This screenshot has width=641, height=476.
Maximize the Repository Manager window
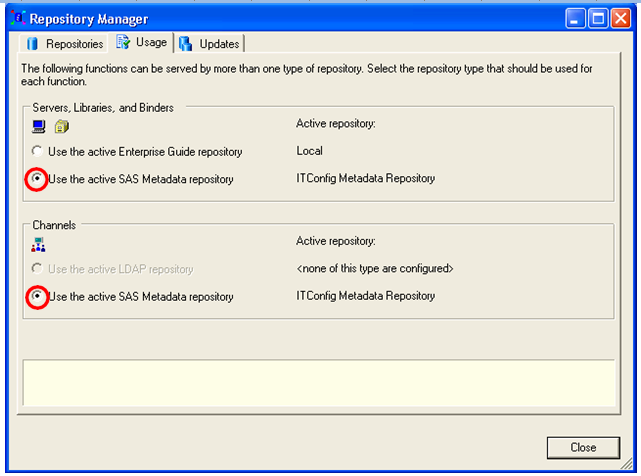(x=598, y=18)
